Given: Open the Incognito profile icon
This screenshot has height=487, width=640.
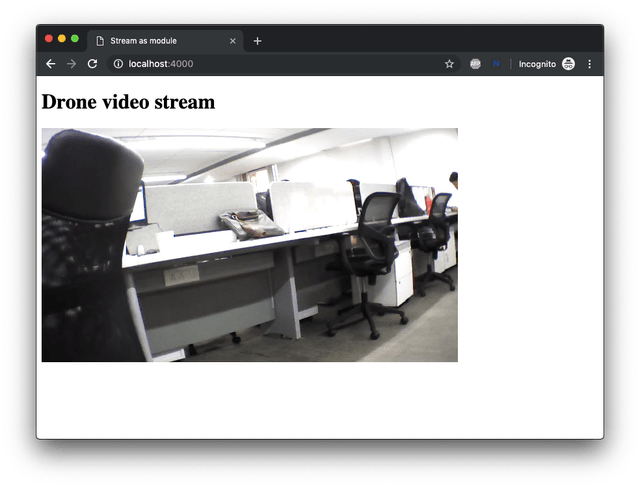Looking at the screenshot, I should click(x=569, y=64).
